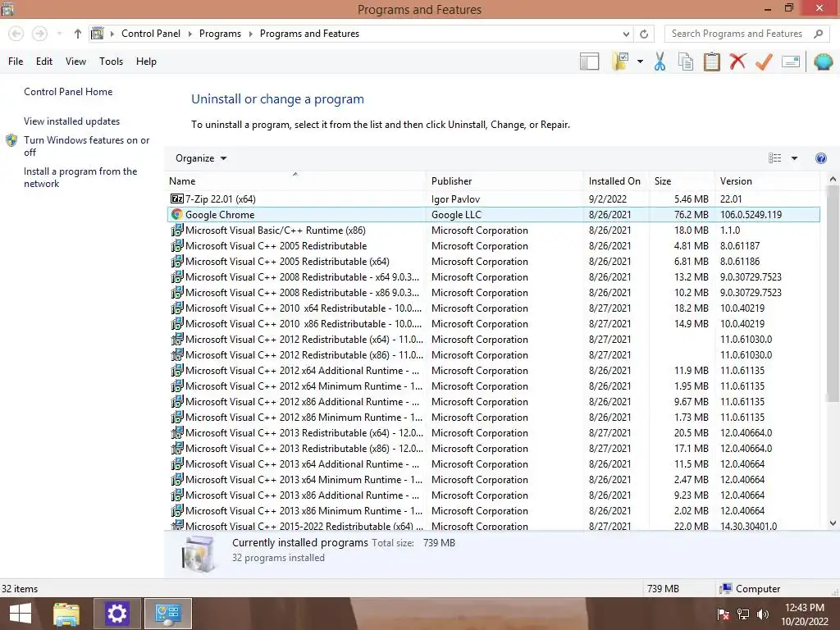The height and width of the screenshot is (630, 840).
Task: Select Microsoft Visual Basic/C++ Runtime (x86)
Action: [493, 231]
